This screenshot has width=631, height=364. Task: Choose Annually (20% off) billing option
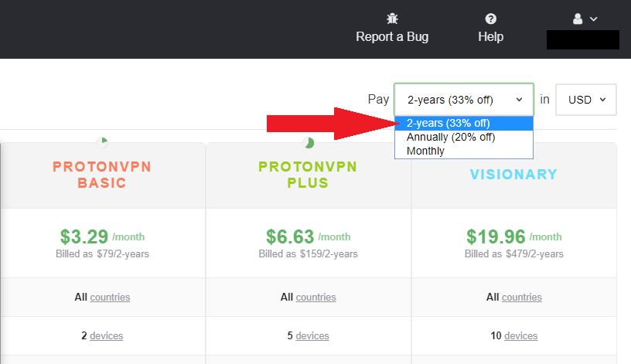coord(464,137)
